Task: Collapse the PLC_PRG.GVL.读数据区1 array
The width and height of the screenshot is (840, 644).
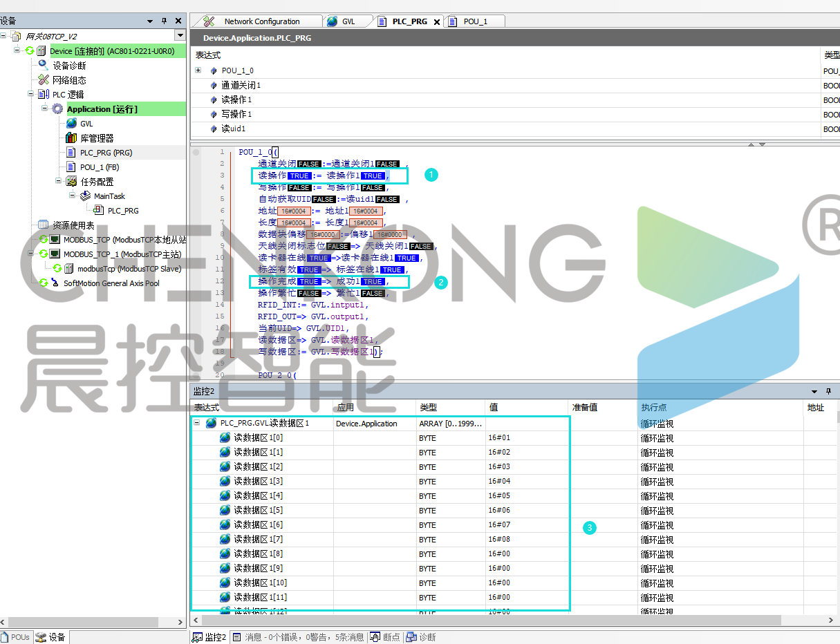Action: 197,424
